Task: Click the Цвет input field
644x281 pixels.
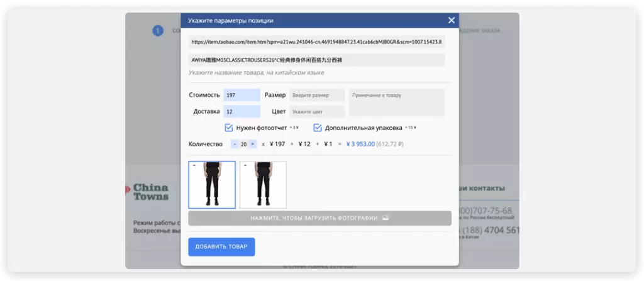Action: [317, 111]
